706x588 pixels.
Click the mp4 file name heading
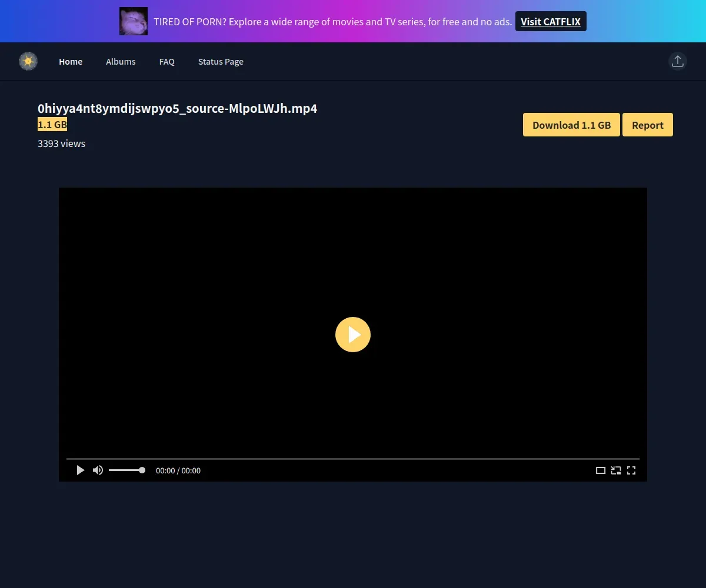(178, 108)
